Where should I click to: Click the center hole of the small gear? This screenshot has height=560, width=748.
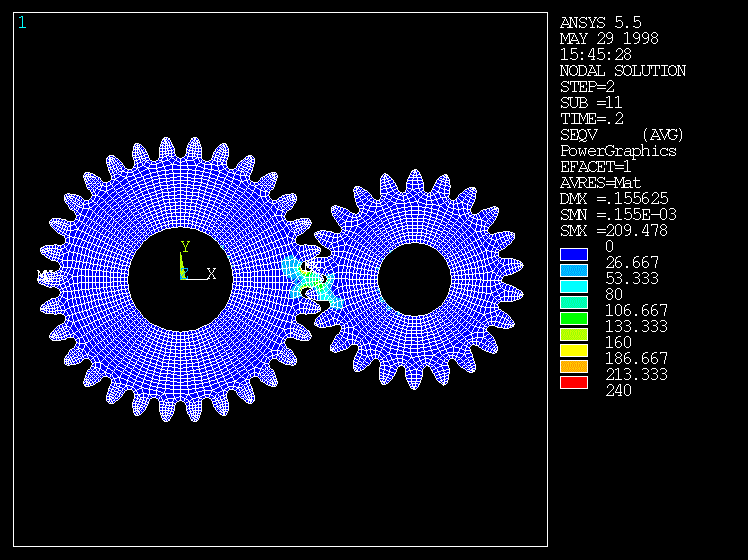click(414, 278)
